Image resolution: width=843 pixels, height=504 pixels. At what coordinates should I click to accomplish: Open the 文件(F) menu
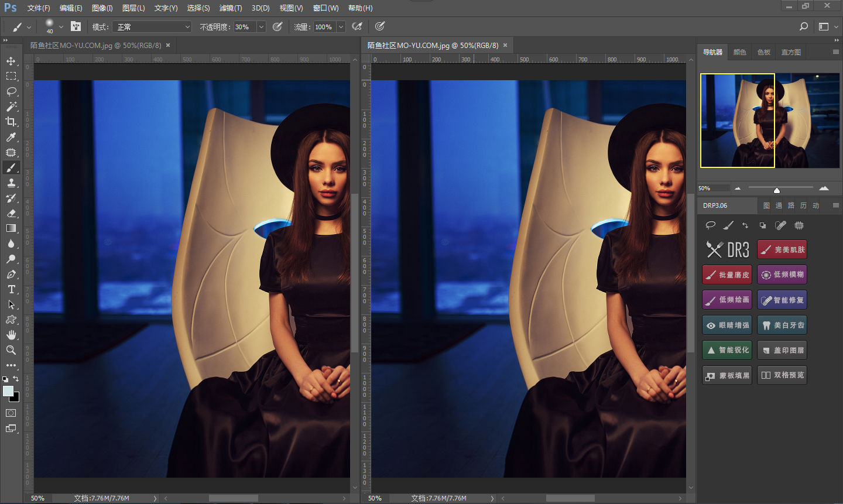[x=39, y=8]
